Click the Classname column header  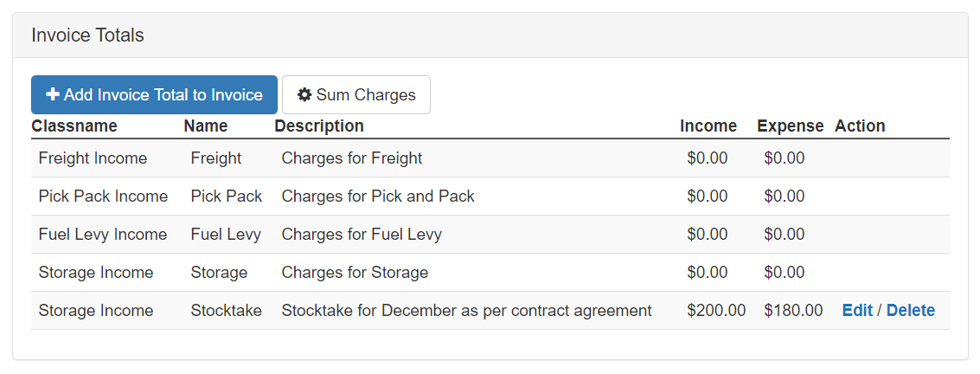point(74,126)
